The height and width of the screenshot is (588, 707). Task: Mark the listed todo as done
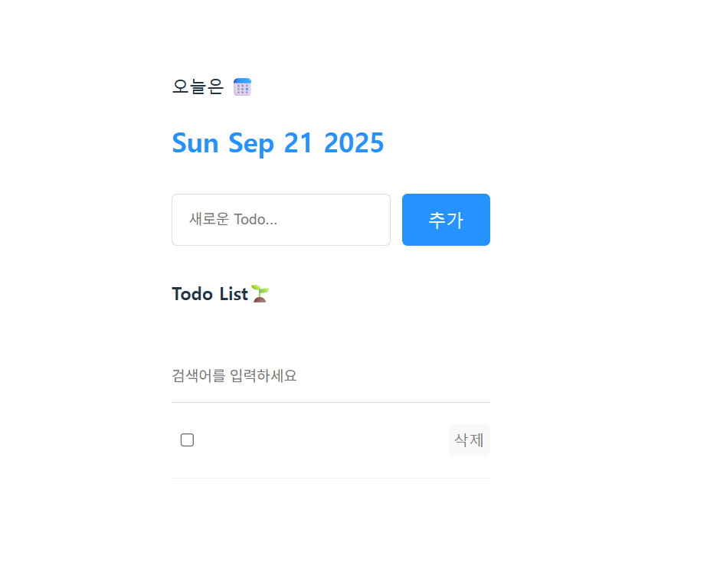coord(187,439)
